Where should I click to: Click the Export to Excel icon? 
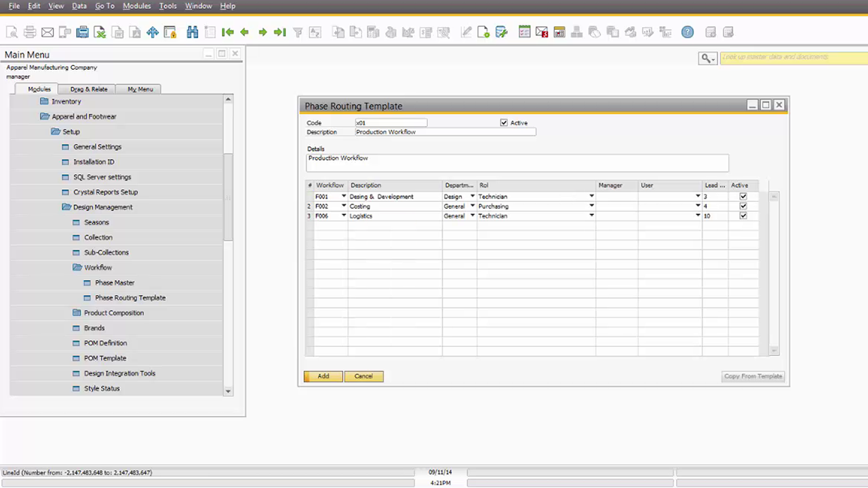100,32
